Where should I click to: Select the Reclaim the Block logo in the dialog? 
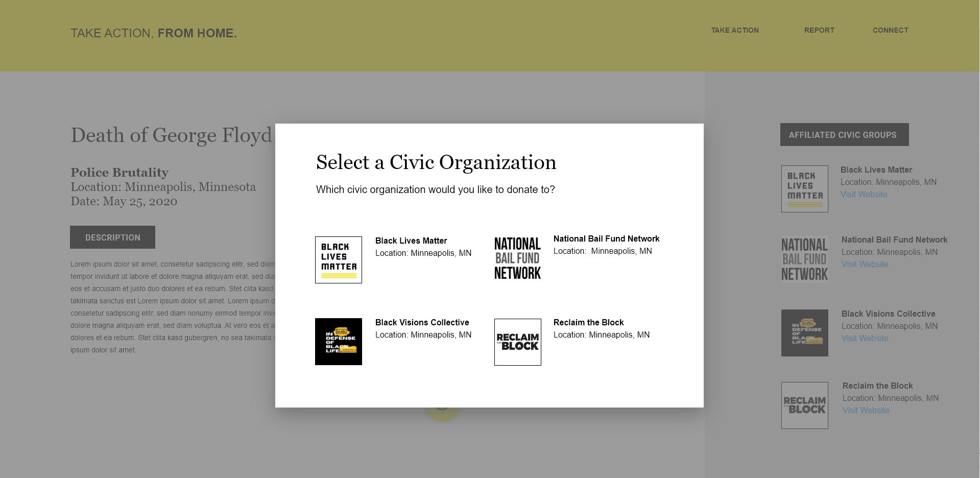(518, 342)
